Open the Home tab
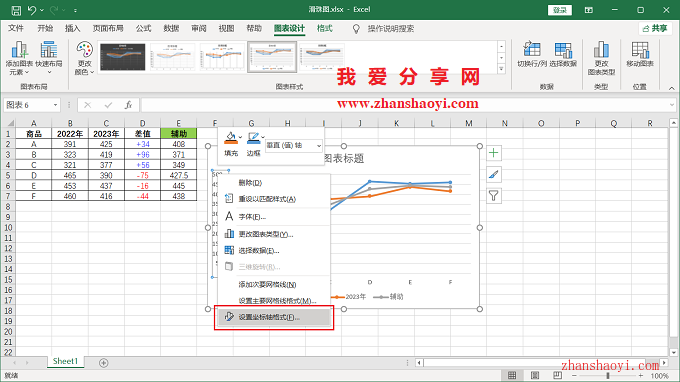Viewport: 680px width, 382px height. point(45,29)
